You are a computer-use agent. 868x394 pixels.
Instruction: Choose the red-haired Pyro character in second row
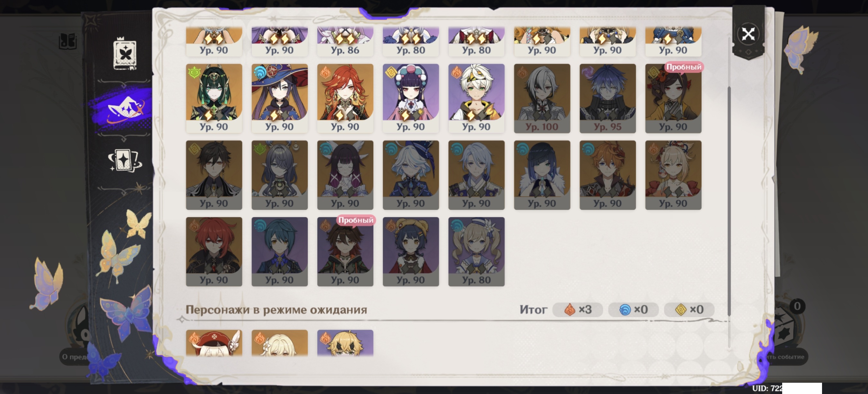pyautogui.click(x=345, y=98)
